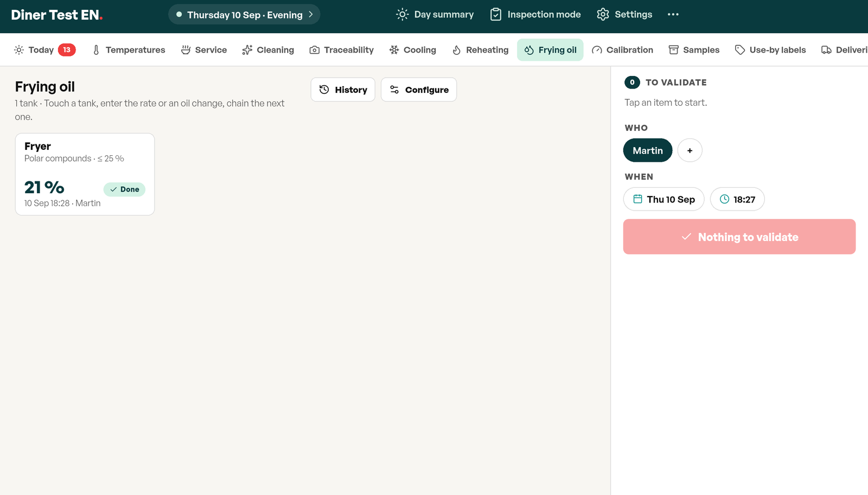
Task: Click the Configure button
Action: point(419,90)
